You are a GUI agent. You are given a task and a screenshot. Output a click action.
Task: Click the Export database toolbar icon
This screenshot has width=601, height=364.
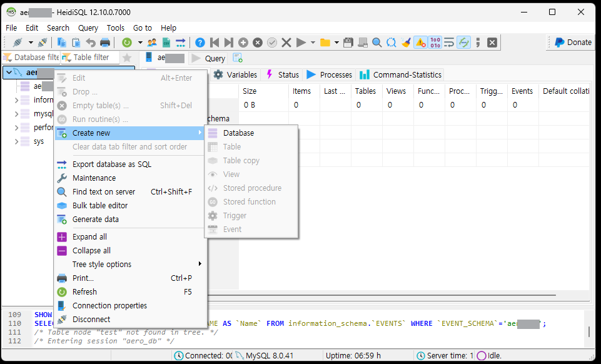(x=181, y=43)
